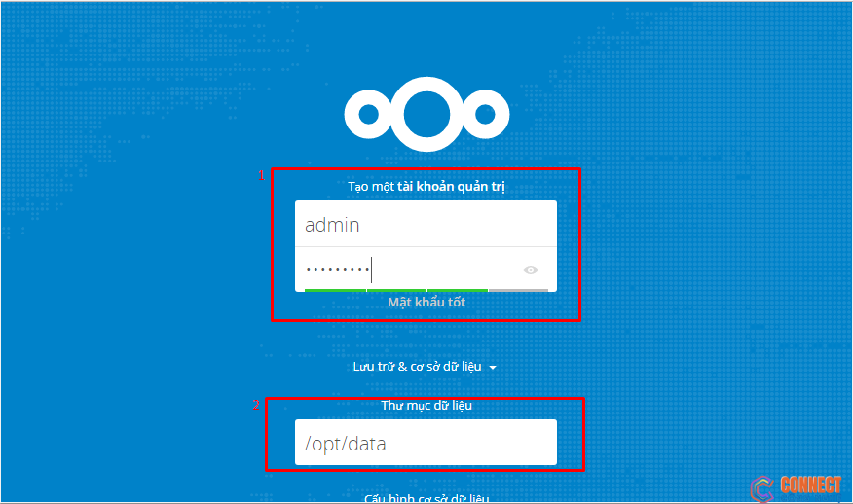Image resolution: width=853 pixels, height=504 pixels.
Task: Click the Nextcloud logo
Action: [427, 114]
